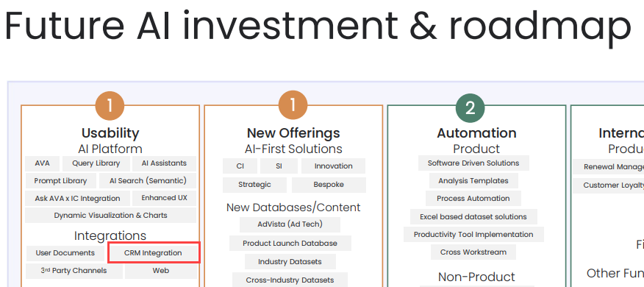Select the SI chip
The height and width of the screenshot is (287, 644).
pyautogui.click(x=279, y=166)
